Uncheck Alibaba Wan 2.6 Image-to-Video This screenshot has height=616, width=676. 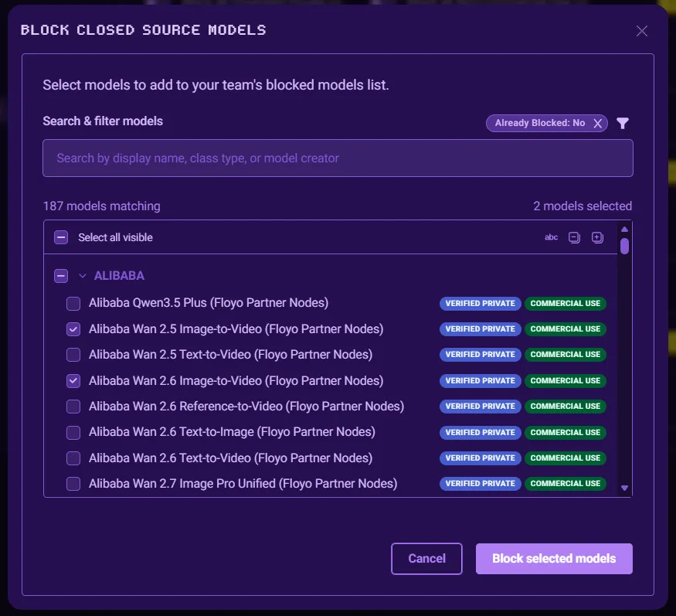pos(73,381)
